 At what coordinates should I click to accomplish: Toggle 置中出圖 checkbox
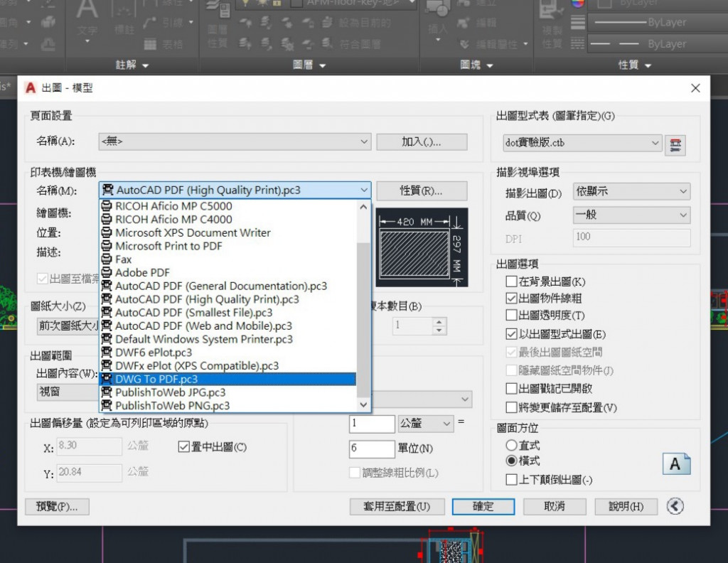pos(184,447)
